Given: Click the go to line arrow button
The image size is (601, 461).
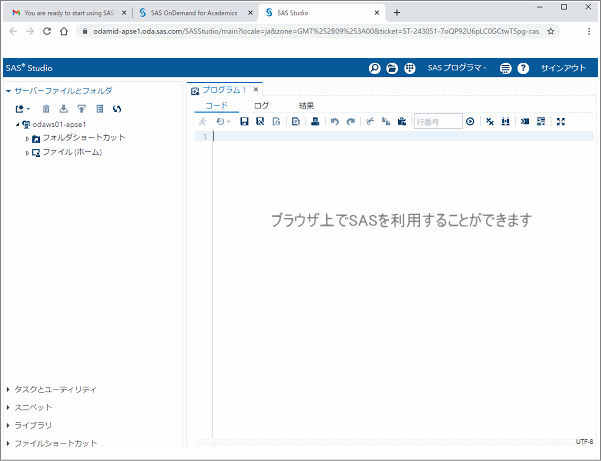Looking at the screenshot, I should pos(470,121).
